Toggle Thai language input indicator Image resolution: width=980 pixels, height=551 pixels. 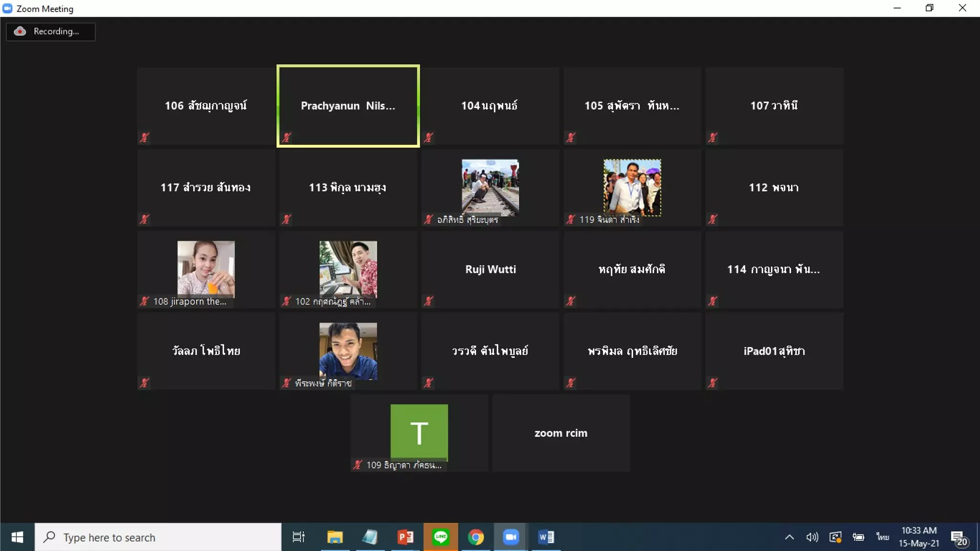click(882, 537)
